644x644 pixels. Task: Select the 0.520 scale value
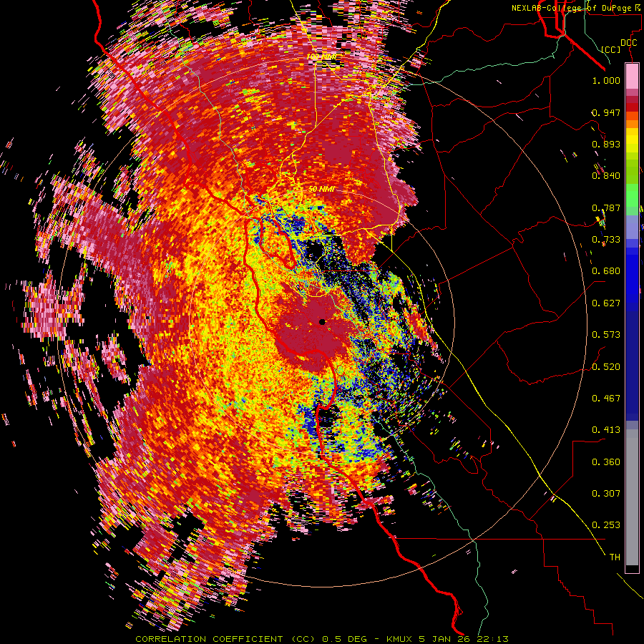click(606, 366)
